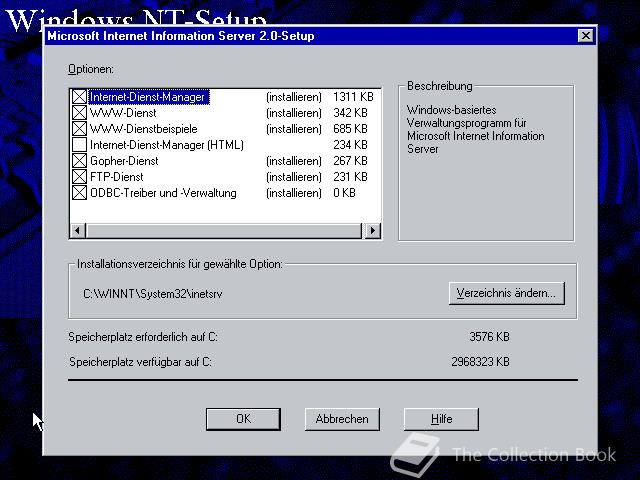Select the Internet-Dienst-Manager (HTML) entry label
The height and width of the screenshot is (480, 640).
coord(167,145)
